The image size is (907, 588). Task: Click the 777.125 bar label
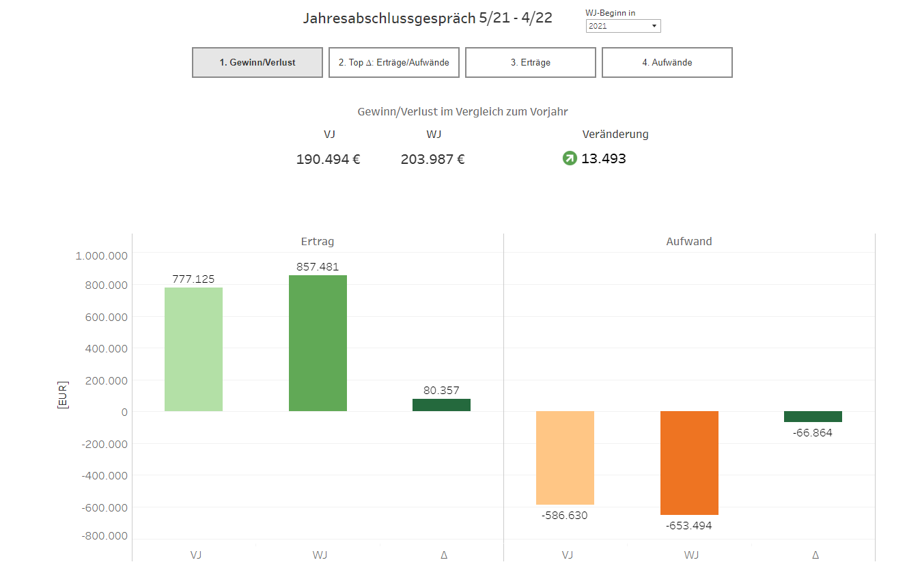click(x=193, y=279)
